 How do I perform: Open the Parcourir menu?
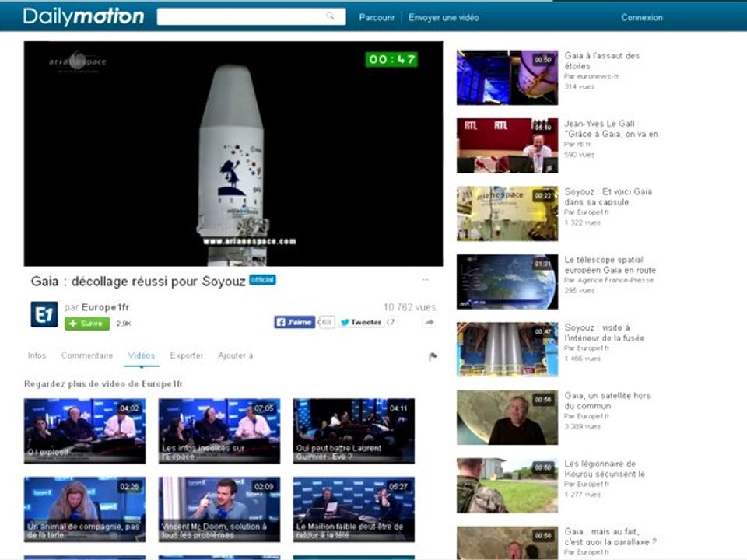tap(377, 18)
